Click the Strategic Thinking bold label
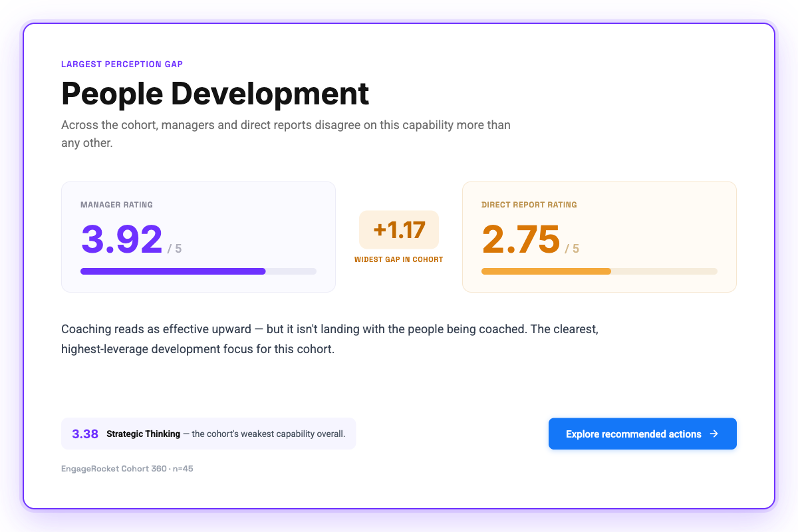The height and width of the screenshot is (532, 798). (143, 434)
